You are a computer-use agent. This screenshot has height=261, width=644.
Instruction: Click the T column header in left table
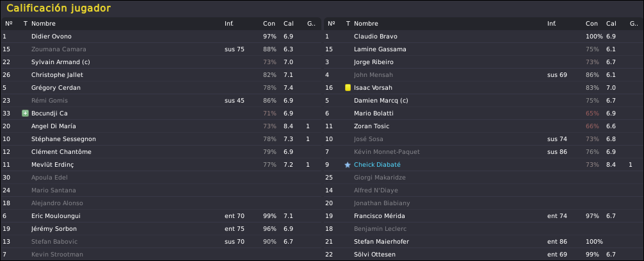coord(26,24)
